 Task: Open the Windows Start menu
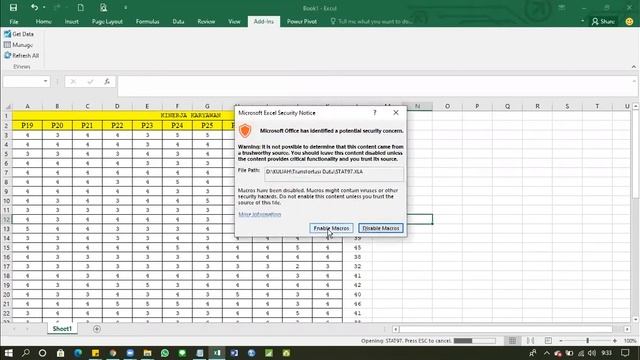[x=8, y=353]
